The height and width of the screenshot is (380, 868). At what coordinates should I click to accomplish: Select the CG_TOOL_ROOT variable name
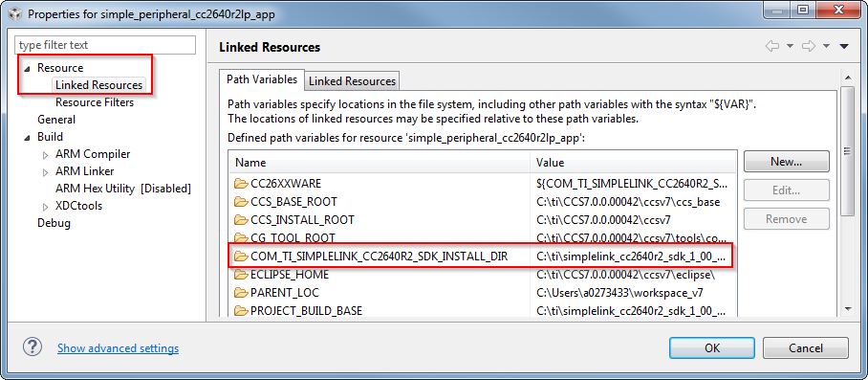293,238
